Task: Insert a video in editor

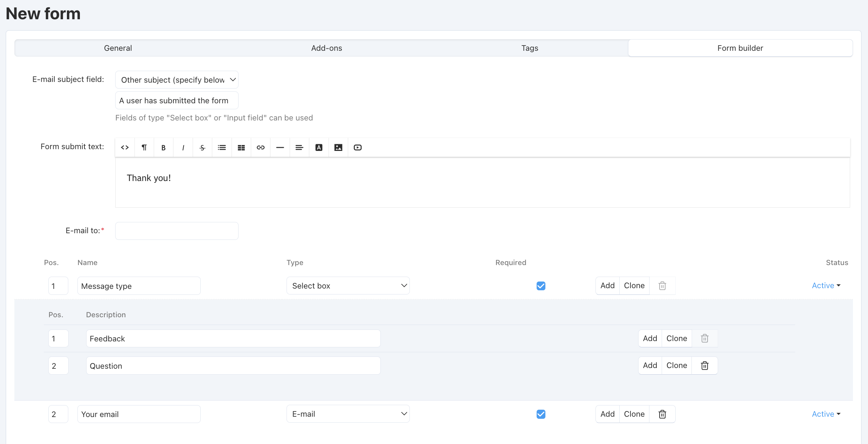Action: [x=358, y=147]
